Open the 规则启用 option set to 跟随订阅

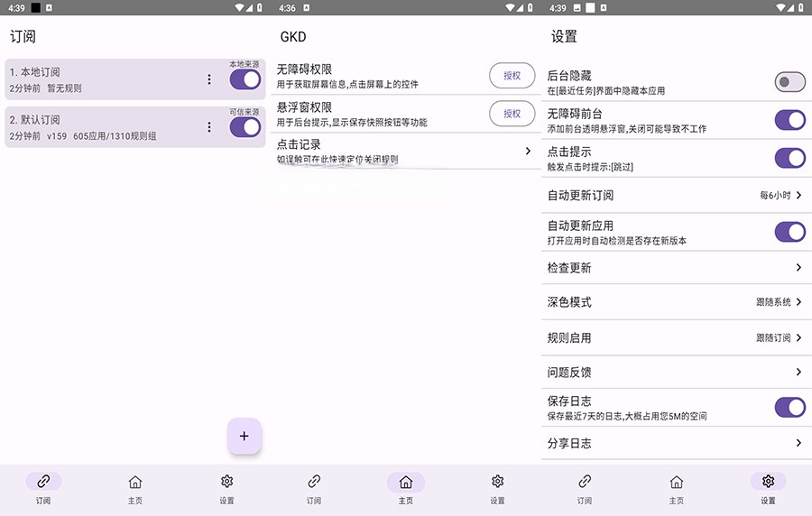[779, 337]
